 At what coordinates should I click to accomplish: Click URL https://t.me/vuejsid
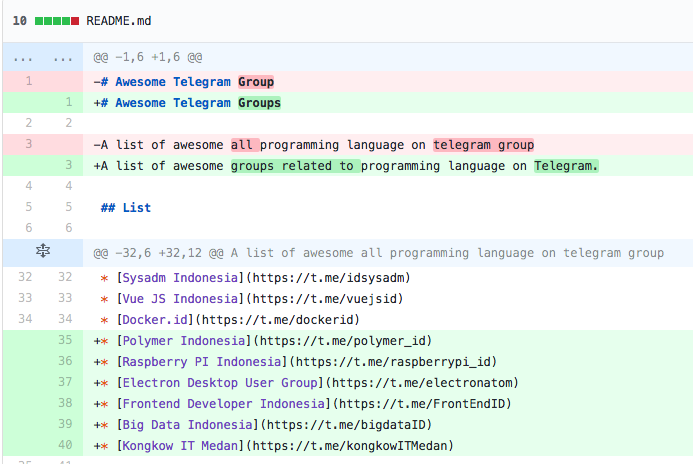[x=325, y=299]
